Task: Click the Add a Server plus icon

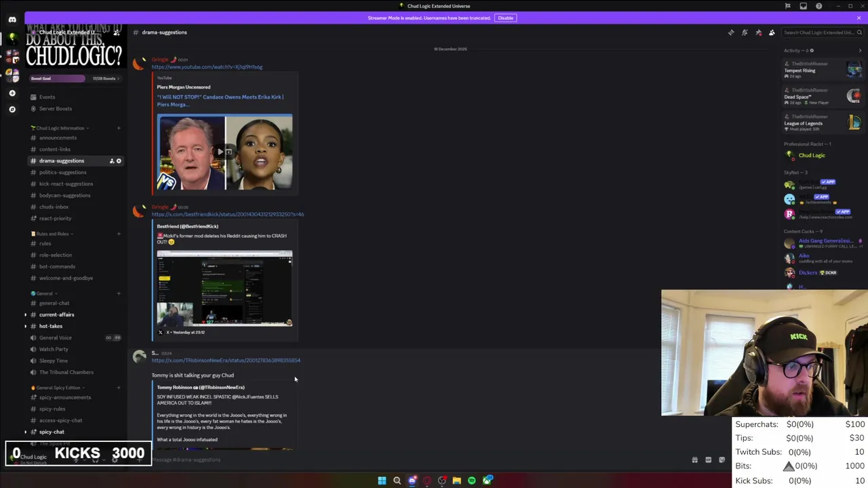Action: (12, 93)
